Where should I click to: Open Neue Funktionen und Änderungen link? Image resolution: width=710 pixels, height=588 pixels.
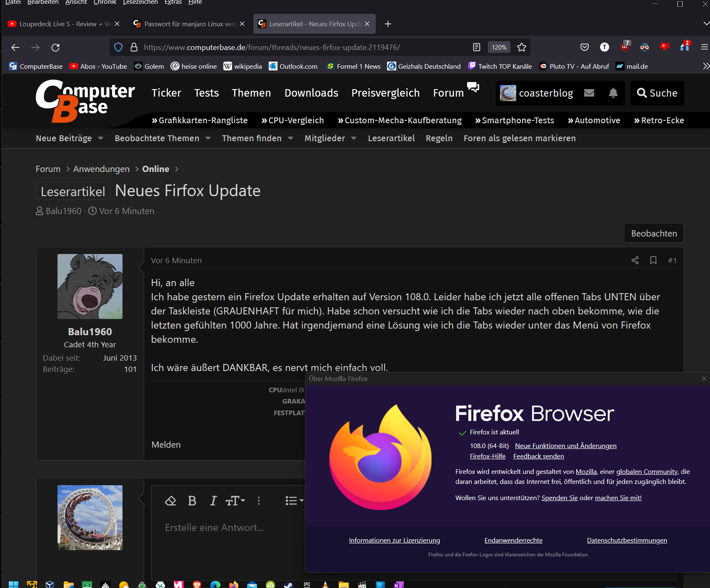coord(565,446)
